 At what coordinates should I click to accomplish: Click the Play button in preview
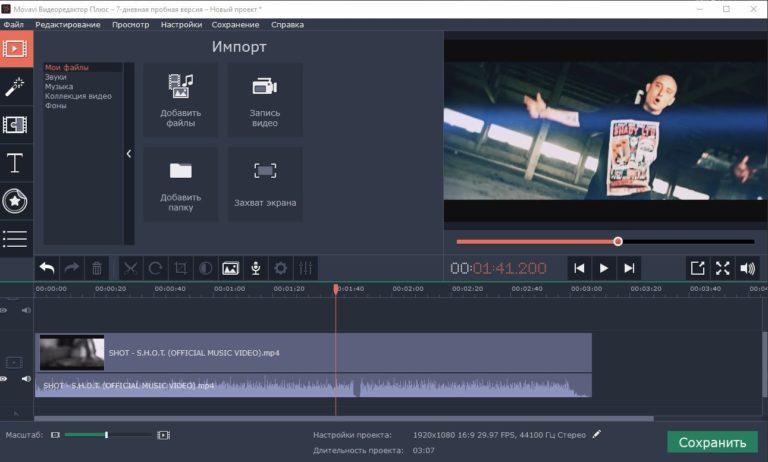tap(604, 268)
